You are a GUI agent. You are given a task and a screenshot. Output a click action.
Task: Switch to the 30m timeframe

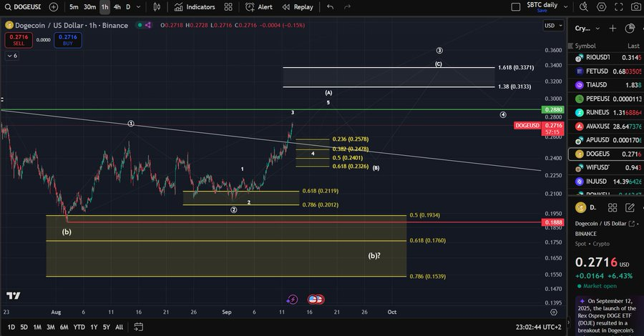89,7
